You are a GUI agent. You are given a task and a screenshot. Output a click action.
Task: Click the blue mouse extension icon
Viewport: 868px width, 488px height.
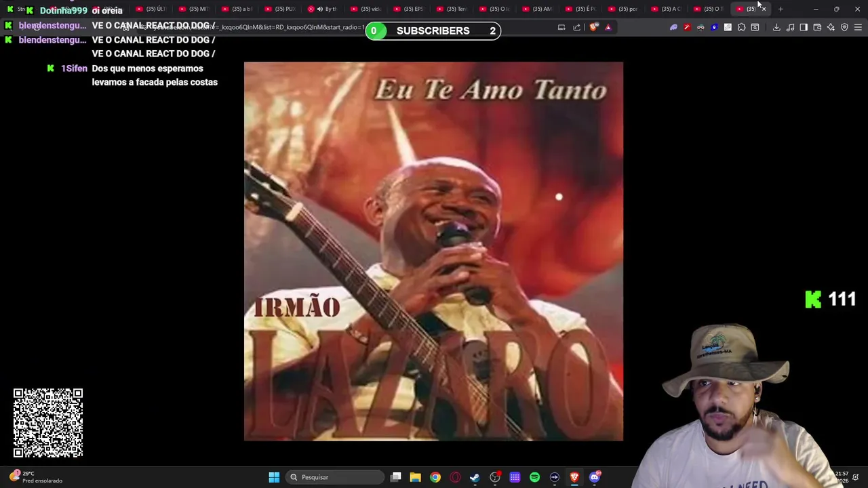pyautogui.click(x=714, y=27)
